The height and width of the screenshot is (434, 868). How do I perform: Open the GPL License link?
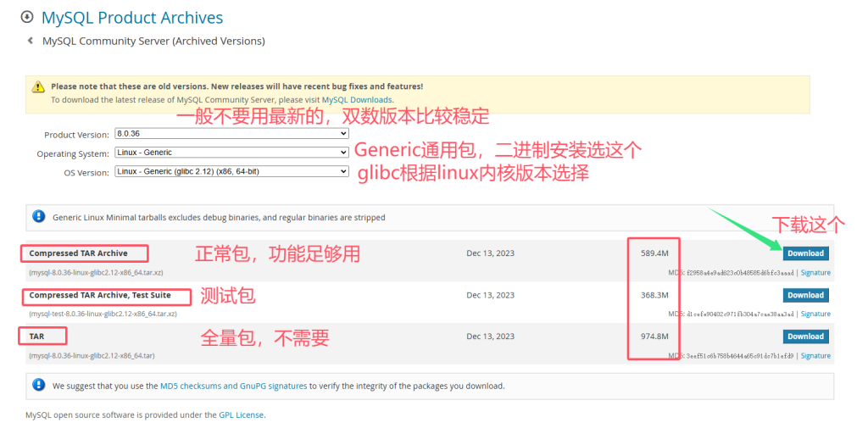coord(241,415)
